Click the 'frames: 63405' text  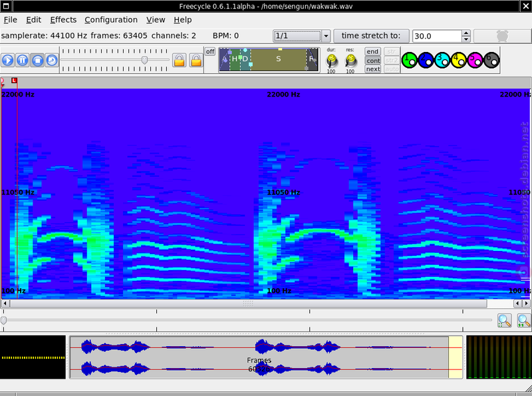(119, 36)
